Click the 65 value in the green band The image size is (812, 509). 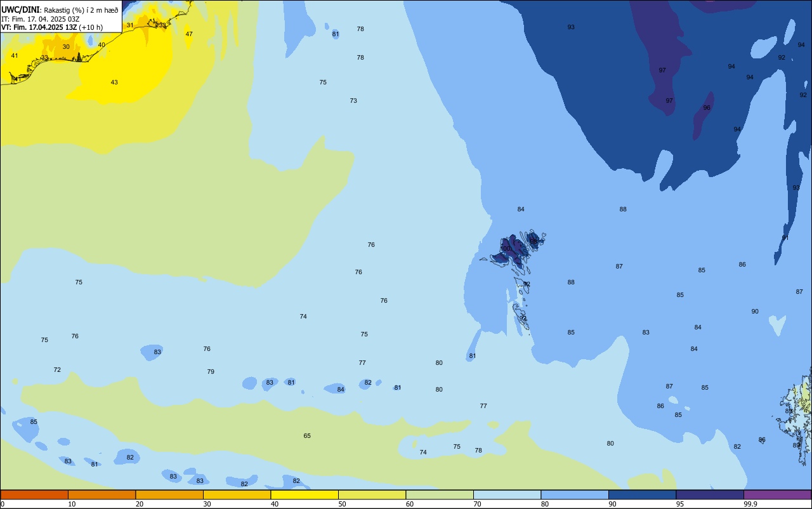point(307,436)
